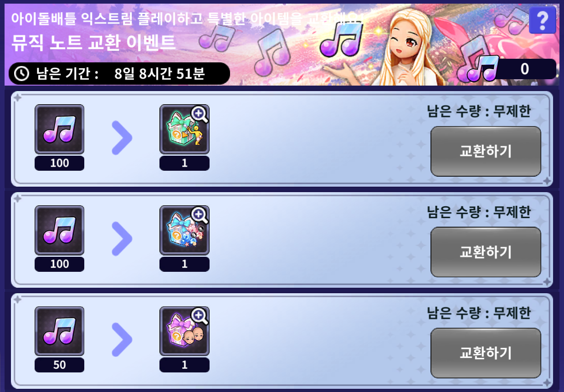Click 교환하기 button for blue gift box

(x=486, y=252)
